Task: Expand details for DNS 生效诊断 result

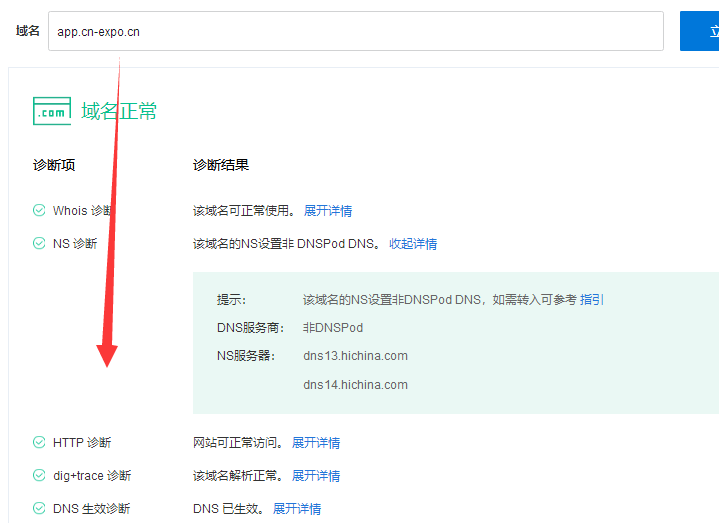Action: click(x=297, y=509)
